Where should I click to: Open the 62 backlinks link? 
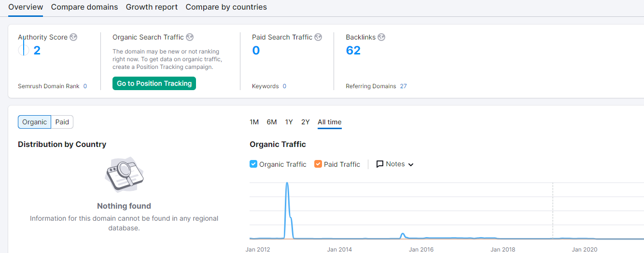point(353,50)
